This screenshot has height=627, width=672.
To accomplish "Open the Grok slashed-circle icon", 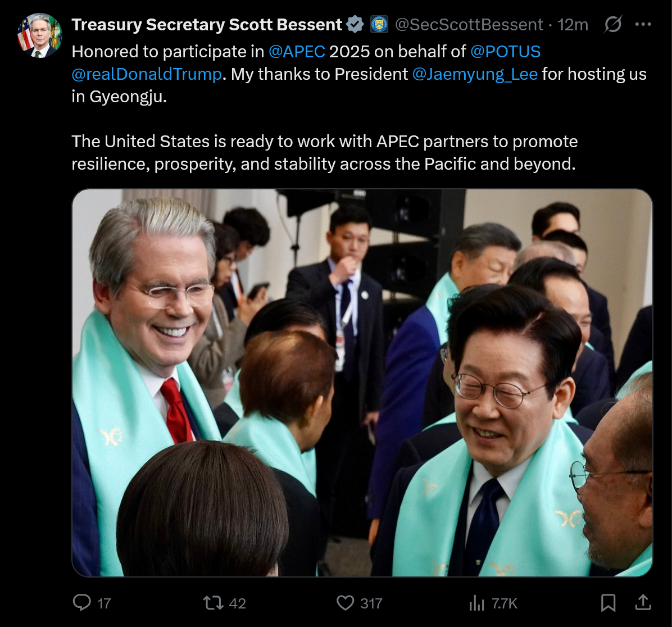I will coord(613,24).
